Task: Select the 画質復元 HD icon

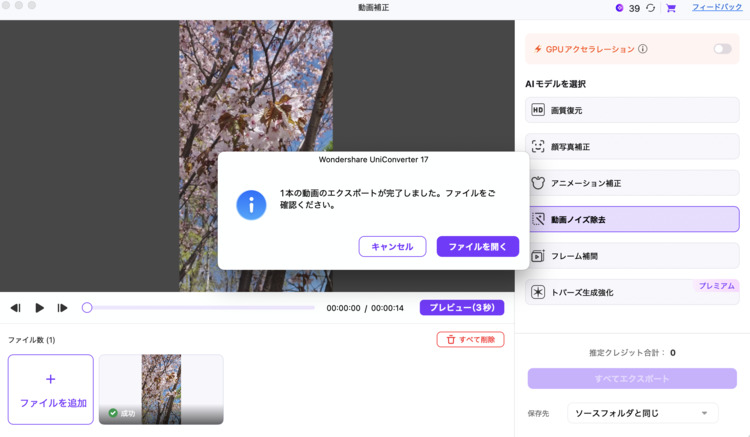Action: [538, 110]
